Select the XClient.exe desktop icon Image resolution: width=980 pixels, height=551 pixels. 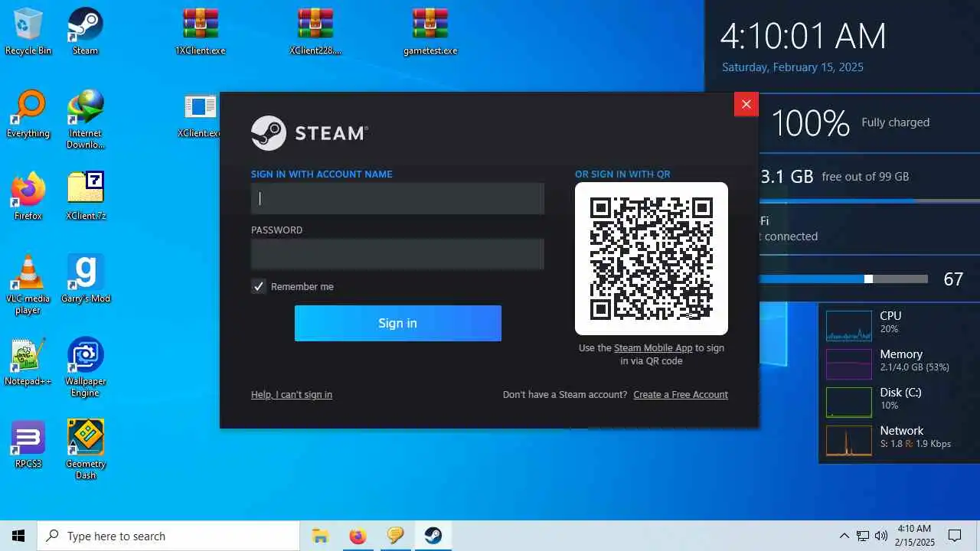pos(200,114)
